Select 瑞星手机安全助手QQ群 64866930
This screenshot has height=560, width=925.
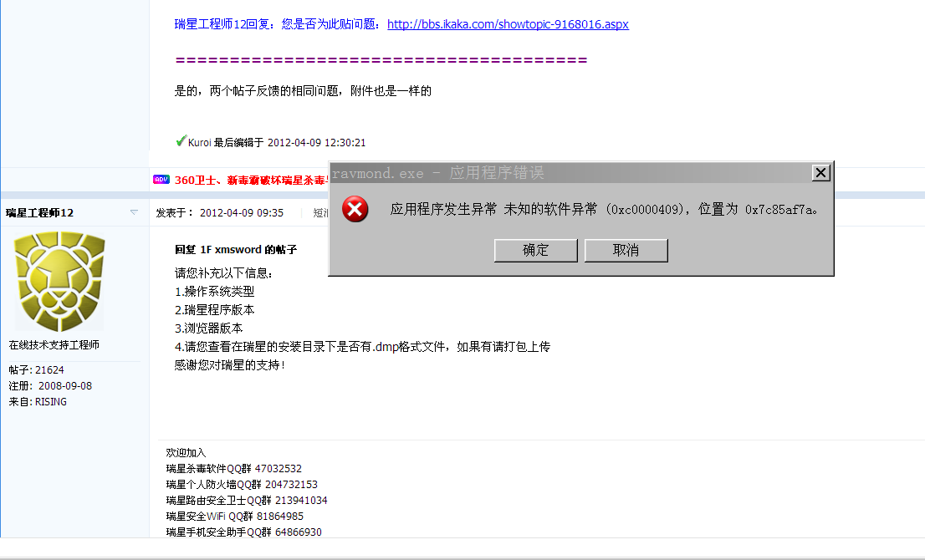[x=243, y=532]
